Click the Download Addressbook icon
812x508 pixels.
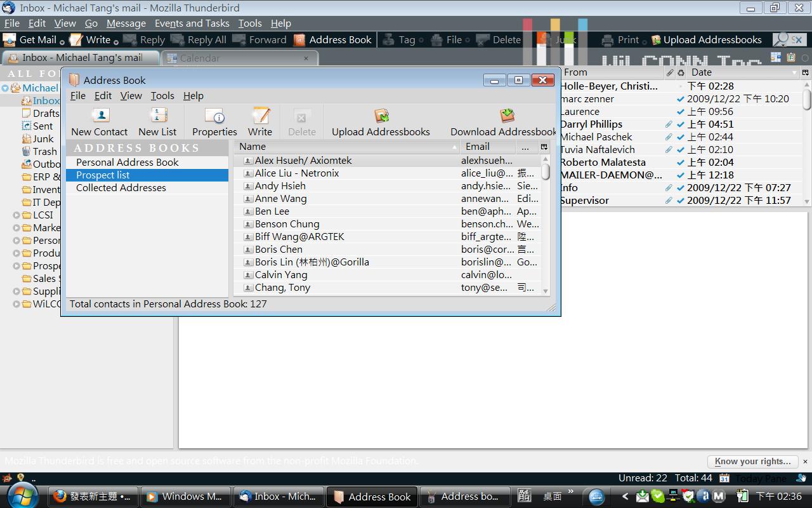tap(506, 116)
